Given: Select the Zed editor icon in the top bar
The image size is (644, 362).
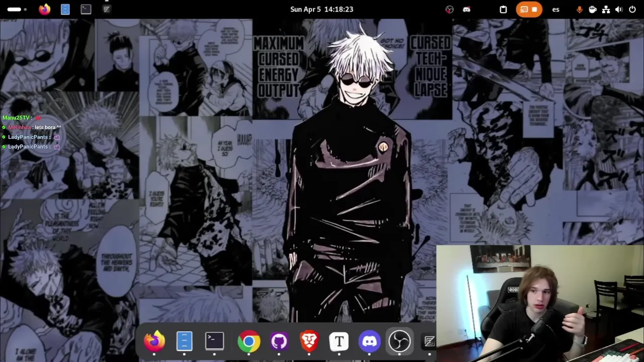Looking at the screenshot, I should coord(107,9).
